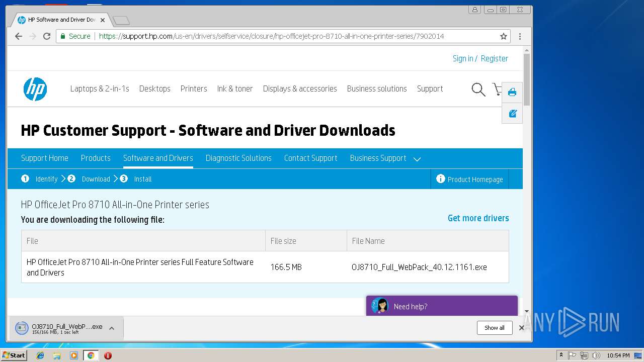Click the Chrome taskbar icon
644x362 pixels.
coord(91,355)
